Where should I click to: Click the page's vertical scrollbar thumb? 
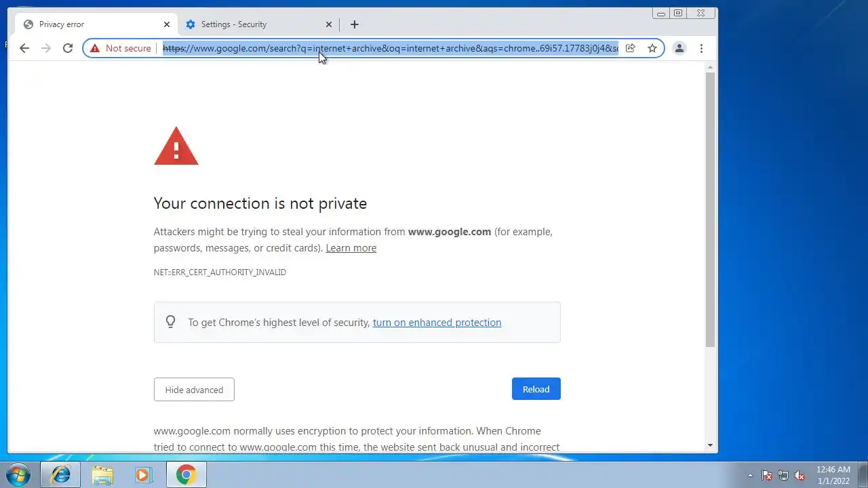[x=710, y=209]
